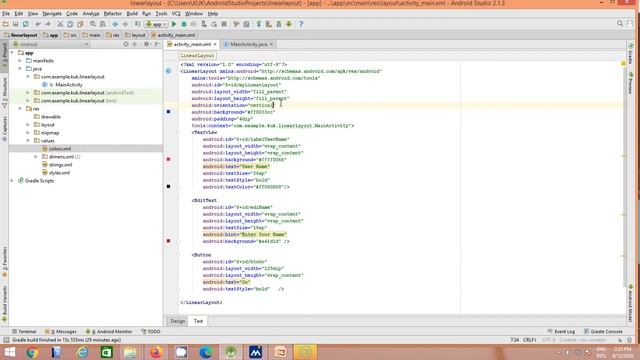The width and height of the screenshot is (640, 360).
Task: Click the Save All toolbar icon
Action: pyautogui.click(x=16, y=24)
